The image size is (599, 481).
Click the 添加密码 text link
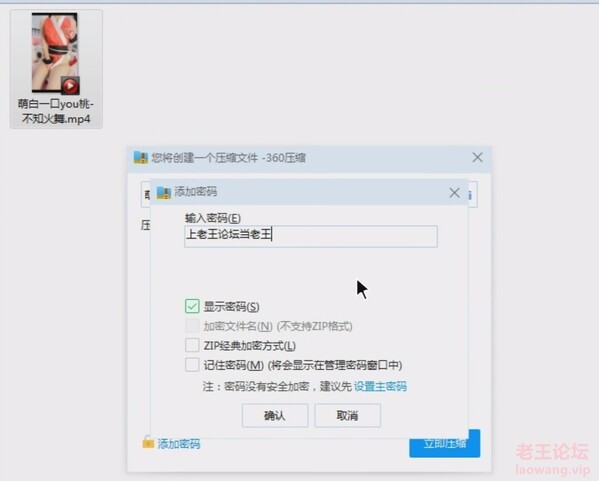[x=179, y=444]
